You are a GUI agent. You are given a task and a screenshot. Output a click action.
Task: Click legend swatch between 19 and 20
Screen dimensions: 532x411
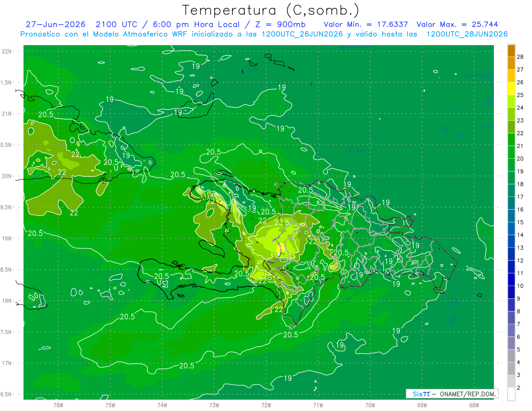(x=511, y=165)
